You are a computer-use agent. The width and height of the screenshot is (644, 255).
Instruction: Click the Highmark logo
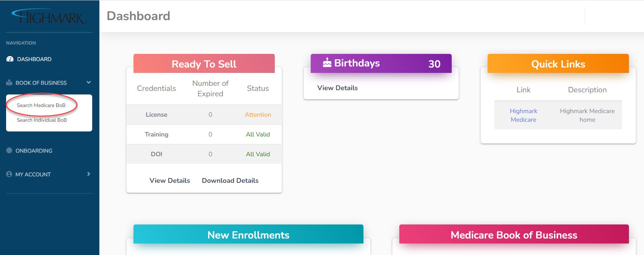coord(49,17)
